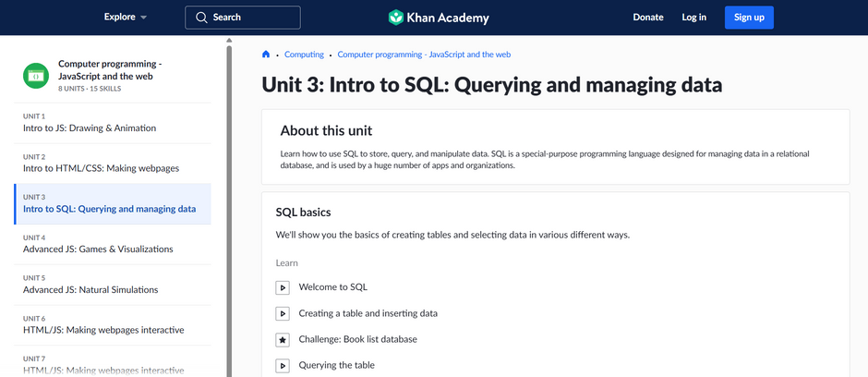
Task: Click the magnifying glass search icon
Action: click(200, 18)
